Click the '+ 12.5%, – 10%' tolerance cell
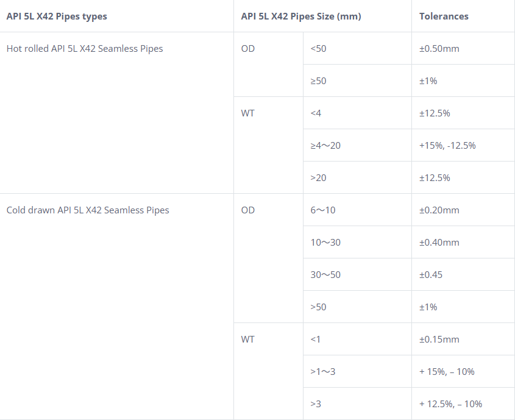Image resolution: width=515 pixels, height=420 pixels. pos(450,404)
